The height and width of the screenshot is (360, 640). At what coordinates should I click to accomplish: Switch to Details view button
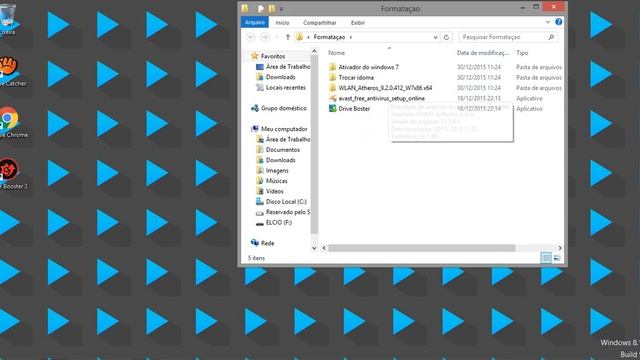tap(546, 258)
